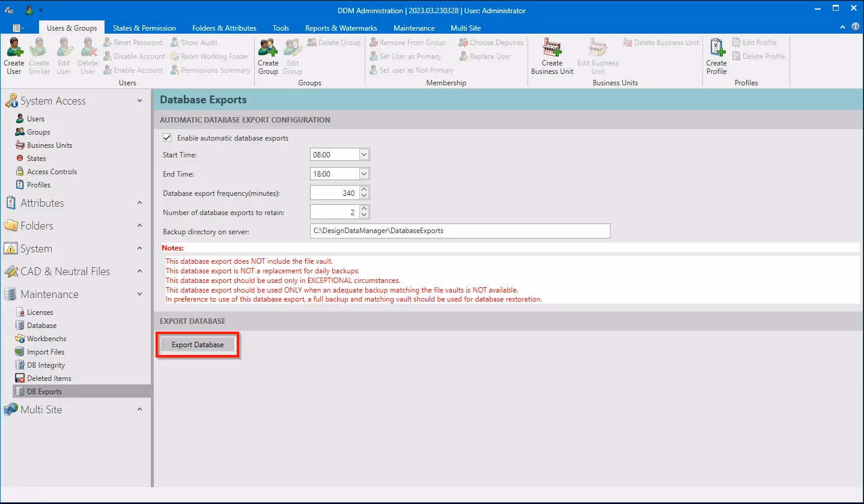The width and height of the screenshot is (864, 504).
Task: Click the Export Database button
Action: 197,344
